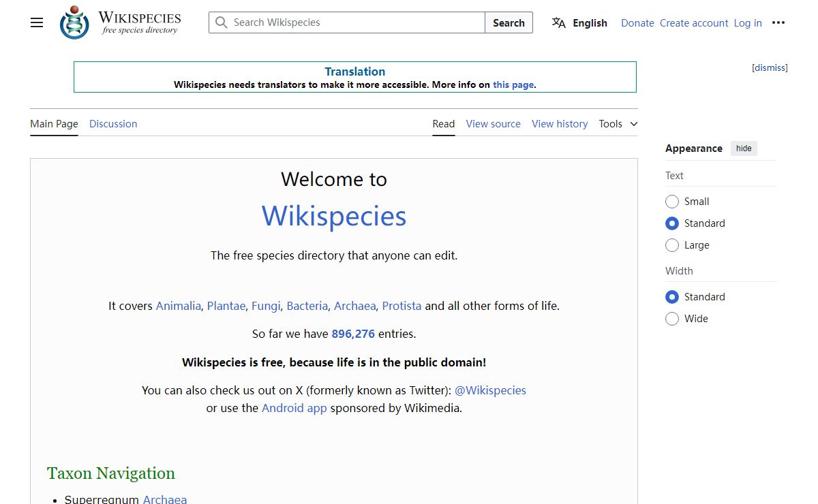Click the Wikispecies logo icon
This screenshot has width=818, height=504.
click(x=74, y=22)
